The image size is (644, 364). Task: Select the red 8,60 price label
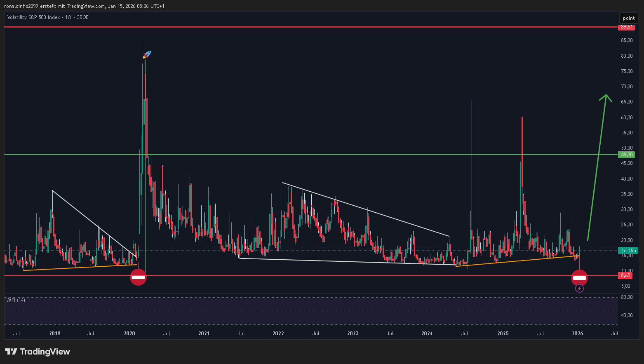point(626,275)
